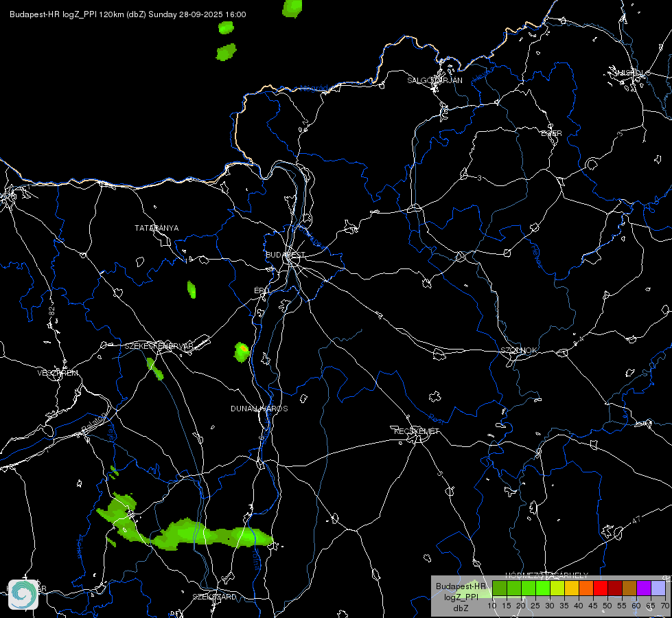Select the 10–15 dBZ dark green swatch
The image size is (672, 618).
tap(500, 588)
